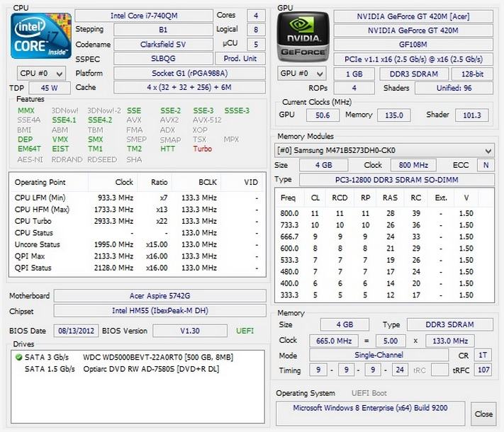Click the PCIe v1.1 x16 bus field
This screenshot has height=432, width=504.
tap(413, 59)
